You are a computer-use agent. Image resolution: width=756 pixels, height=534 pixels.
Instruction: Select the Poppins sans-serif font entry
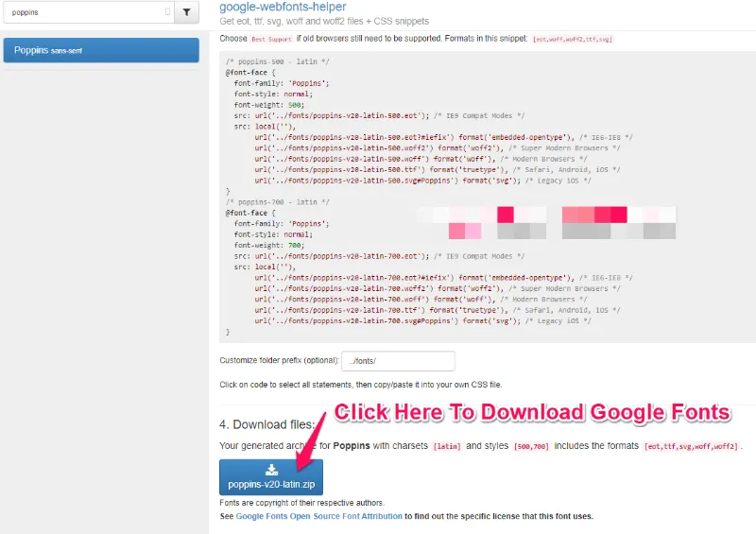click(101, 50)
